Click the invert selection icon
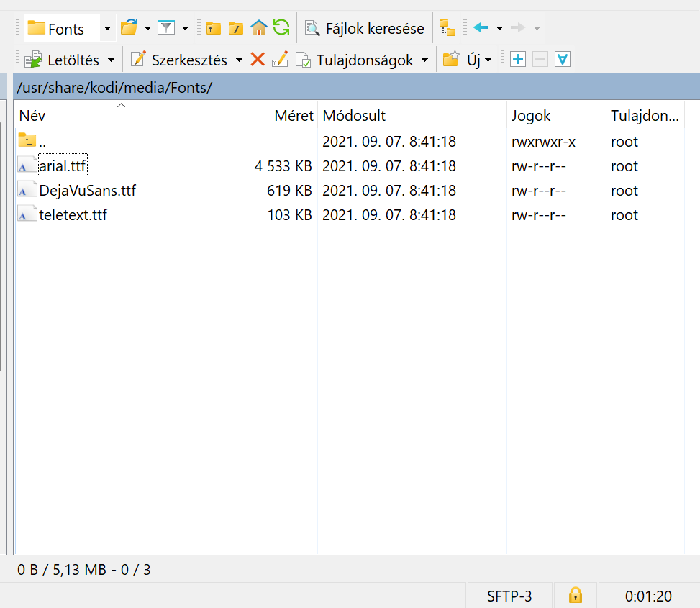The height and width of the screenshot is (608, 700). click(x=563, y=60)
